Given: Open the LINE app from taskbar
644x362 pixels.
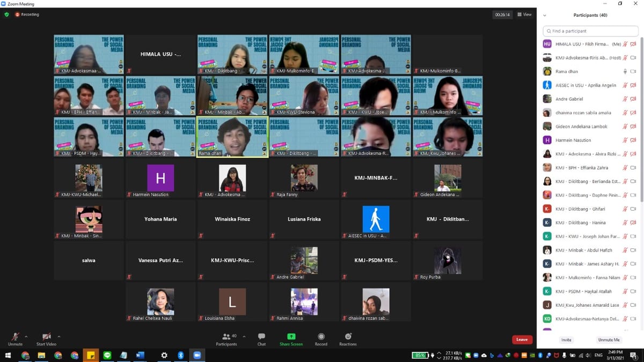Looking at the screenshot, I should coord(107,356).
